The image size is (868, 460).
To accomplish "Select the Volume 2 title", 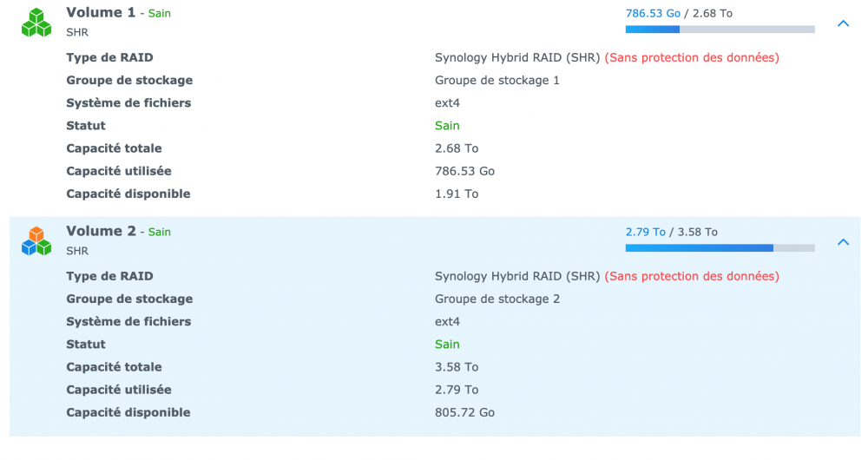I will pos(101,231).
